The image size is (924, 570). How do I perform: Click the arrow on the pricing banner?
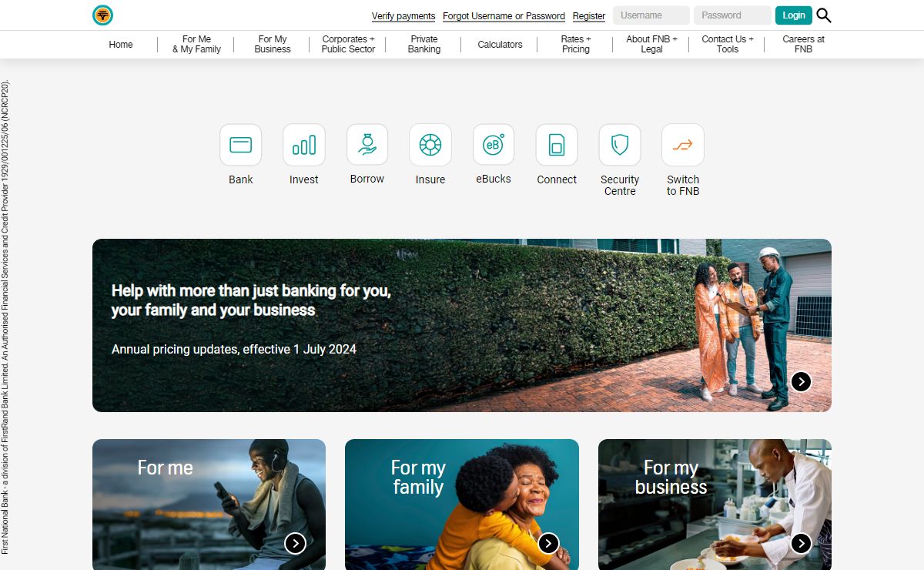click(x=801, y=381)
